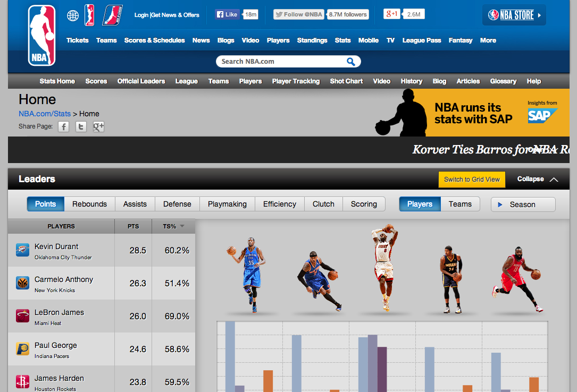Open Standings in the main nav
This screenshot has width=577, height=392.
pos(312,40)
